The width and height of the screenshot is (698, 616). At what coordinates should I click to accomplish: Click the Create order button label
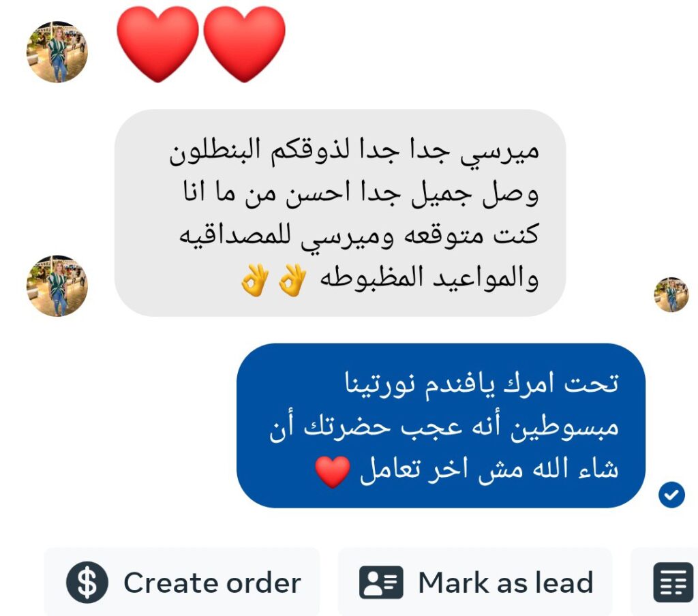pos(213,583)
